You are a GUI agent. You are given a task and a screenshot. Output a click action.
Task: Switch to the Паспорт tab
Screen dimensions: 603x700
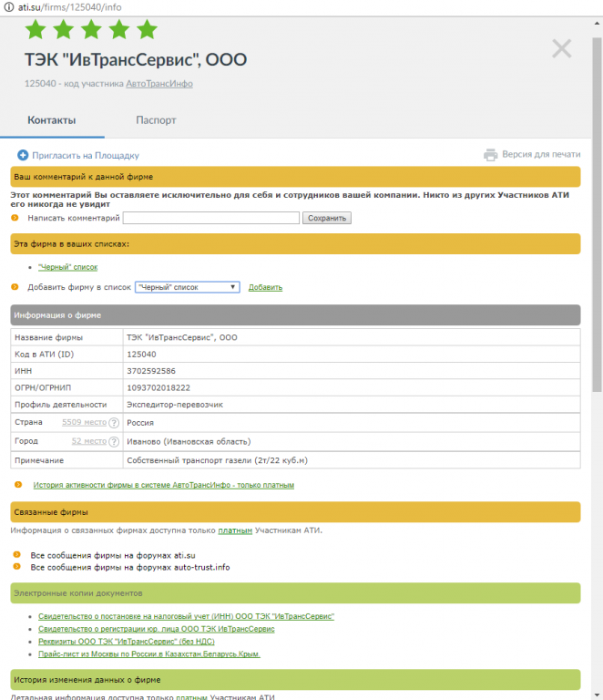click(x=156, y=120)
